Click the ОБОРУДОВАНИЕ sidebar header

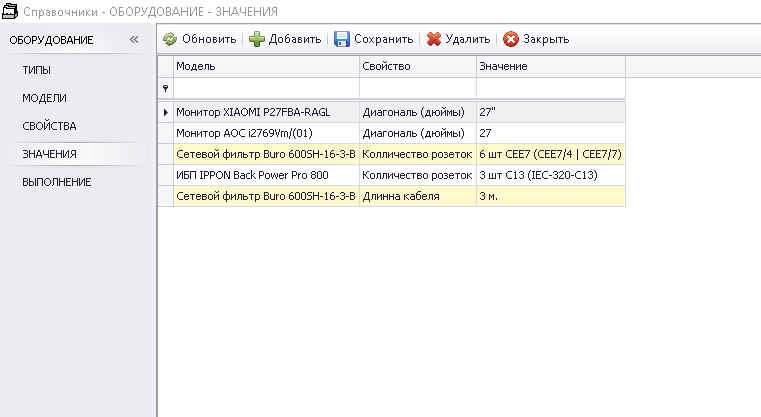(x=51, y=40)
